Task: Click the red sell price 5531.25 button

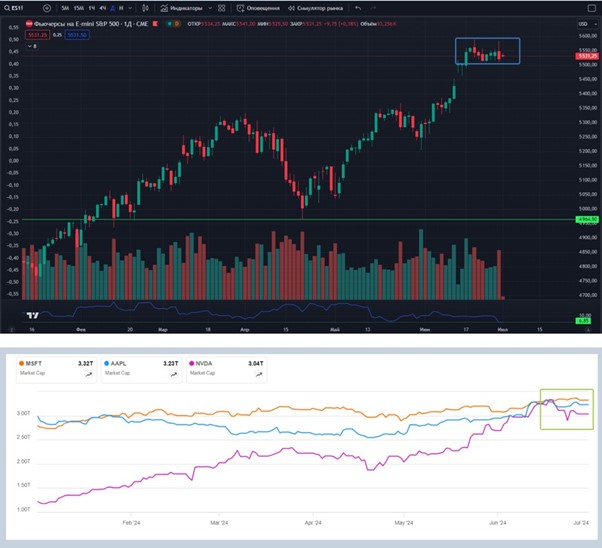Action: point(37,35)
